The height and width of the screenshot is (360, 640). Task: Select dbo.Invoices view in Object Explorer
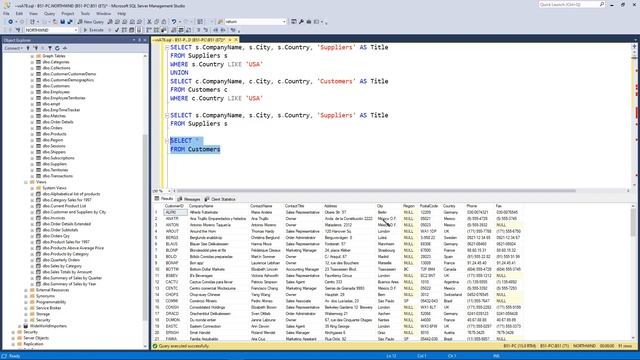pos(53,218)
